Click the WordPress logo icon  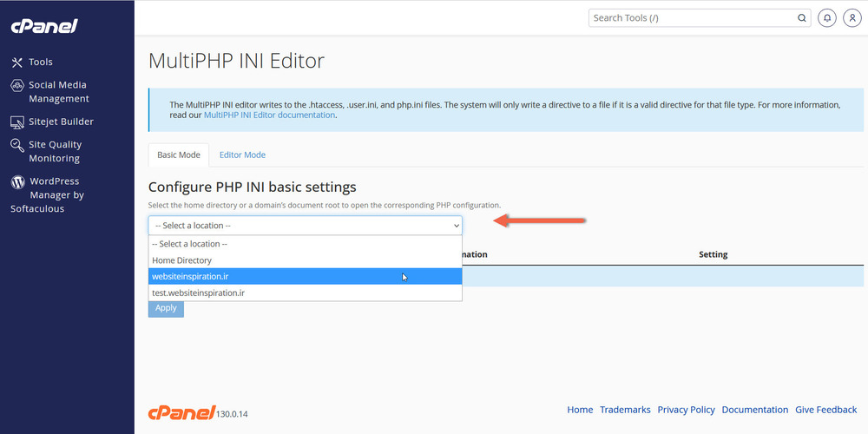pos(17,181)
